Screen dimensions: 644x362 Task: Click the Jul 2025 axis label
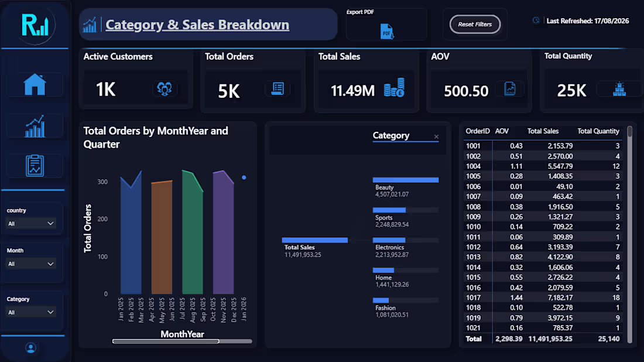coord(182,309)
